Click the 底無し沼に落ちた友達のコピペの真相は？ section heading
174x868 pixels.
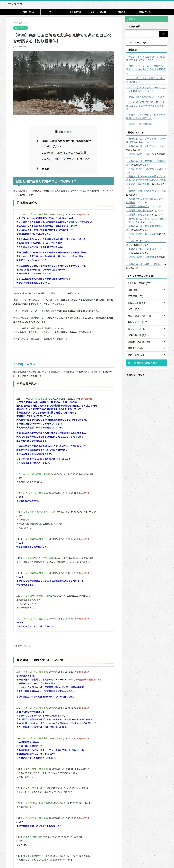pyautogui.click(x=64, y=181)
